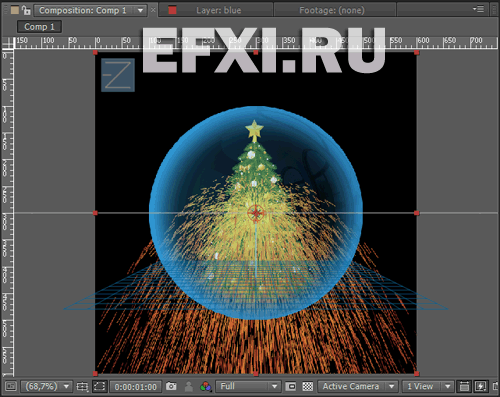The image size is (500, 397).
Task: Open the RGB channel display icon
Action: tap(206, 386)
